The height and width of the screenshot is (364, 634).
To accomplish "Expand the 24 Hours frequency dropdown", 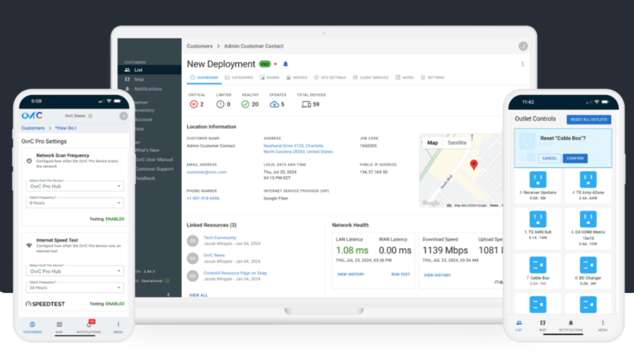I will [75, 288].
